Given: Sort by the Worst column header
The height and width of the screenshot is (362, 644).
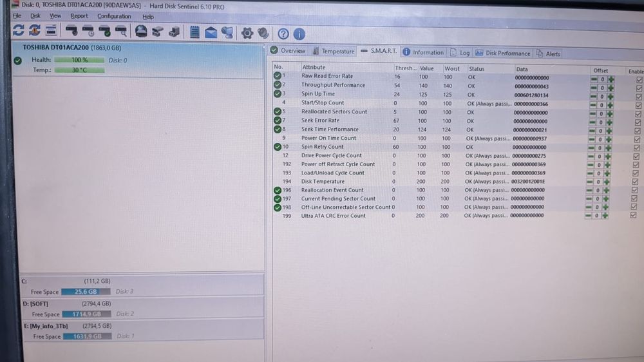Looking at the screenshot, I should [452, 69].
